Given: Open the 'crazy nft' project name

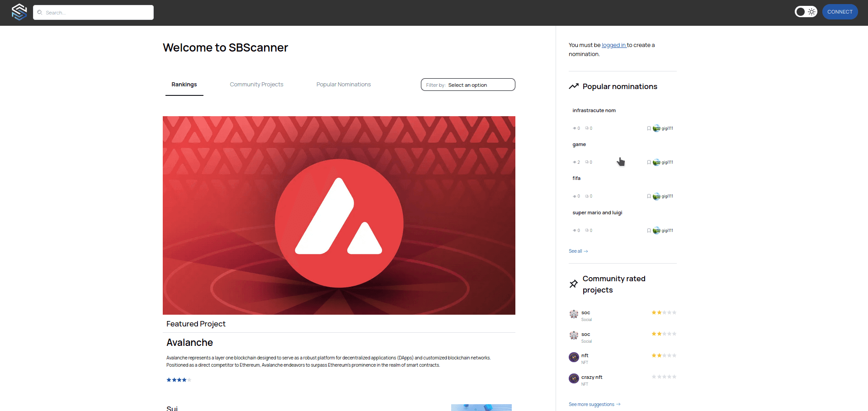Looking at the screenshot, I should click(x=592, y=377).
